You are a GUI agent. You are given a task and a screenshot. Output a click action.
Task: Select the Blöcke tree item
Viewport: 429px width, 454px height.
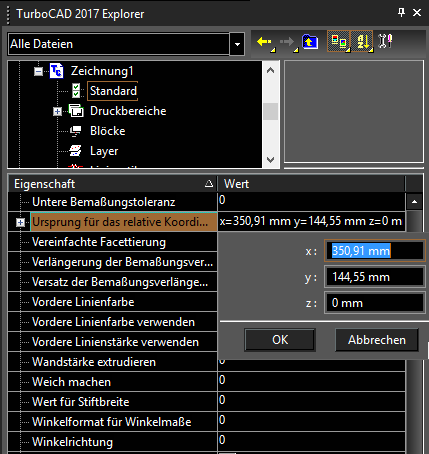(x=107, y=131)
